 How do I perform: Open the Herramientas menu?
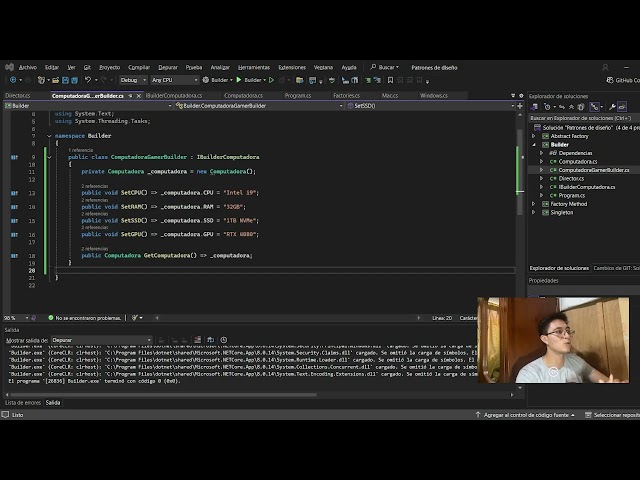(x=253, y=67)
